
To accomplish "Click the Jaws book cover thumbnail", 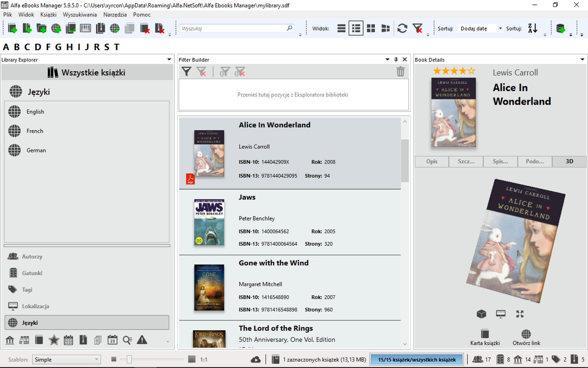I will point(209,222).
